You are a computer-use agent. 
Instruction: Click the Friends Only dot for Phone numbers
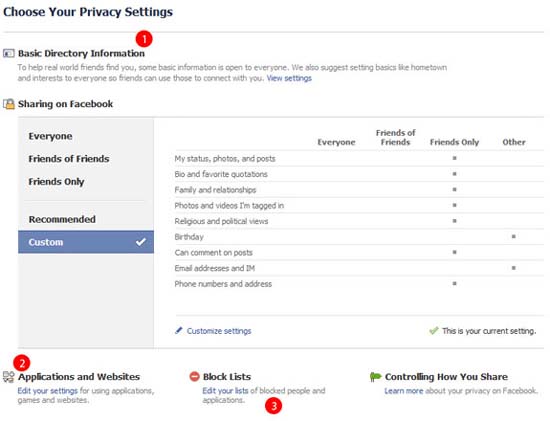click(x=454, y=283)
